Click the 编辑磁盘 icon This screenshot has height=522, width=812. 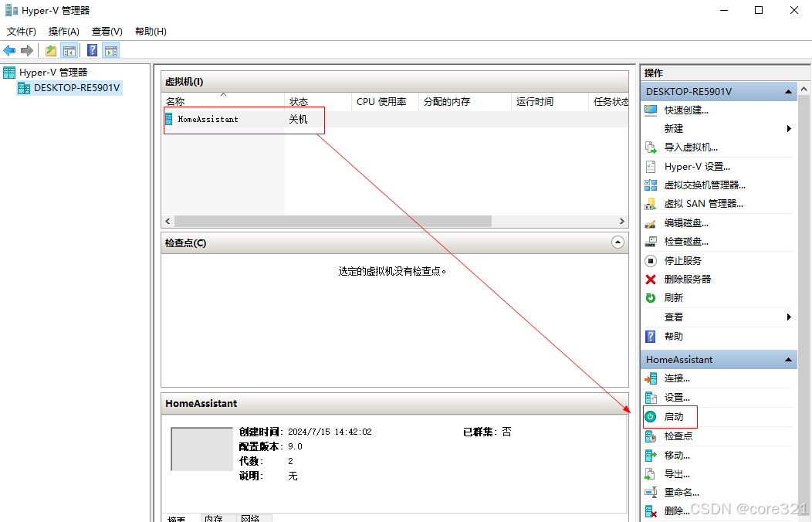click(651, 223)
